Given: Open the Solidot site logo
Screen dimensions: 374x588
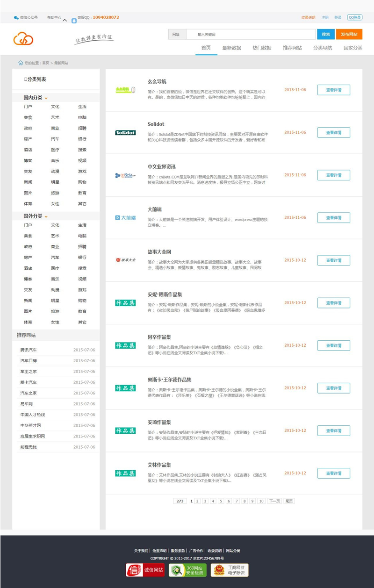Looking at the screenshot, I should (x=125, y=133).
